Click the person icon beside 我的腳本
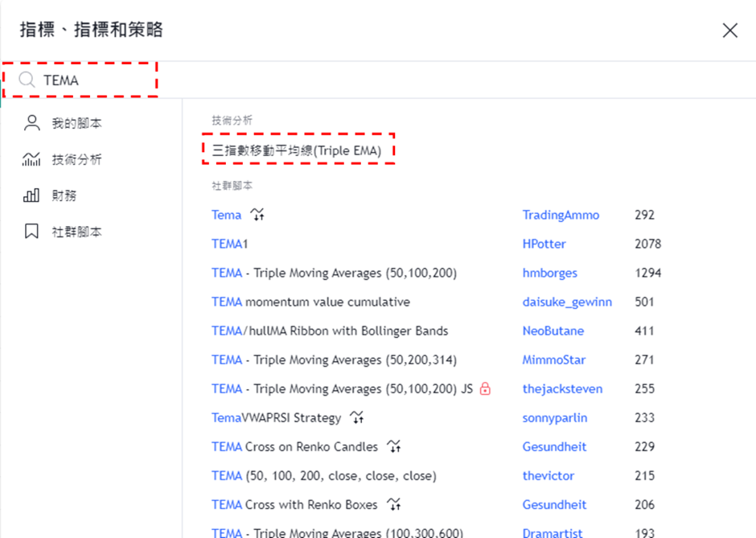Image resolution: width=756 pixels, height=538 pixels. pyautogui.click(x=31, y=123)
